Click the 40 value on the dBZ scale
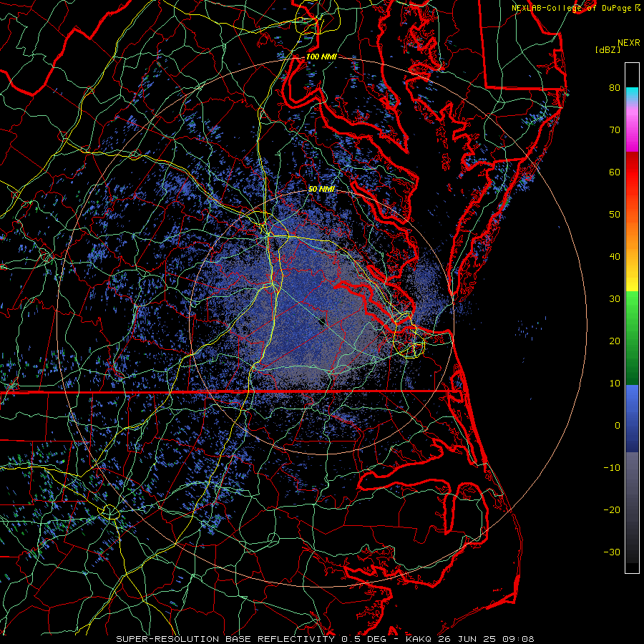644x644 pixels. (x=615, y=257)
